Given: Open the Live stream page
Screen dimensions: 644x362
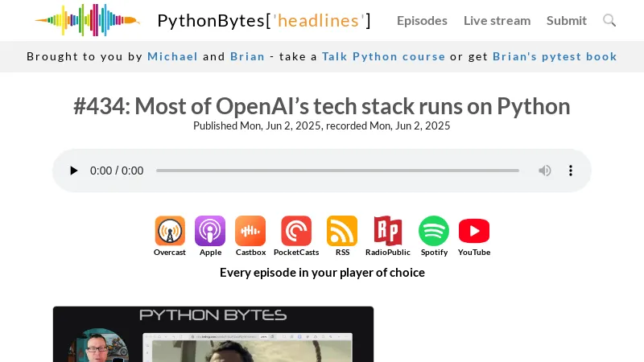Looking at the screenshot, I should (497, 20).
